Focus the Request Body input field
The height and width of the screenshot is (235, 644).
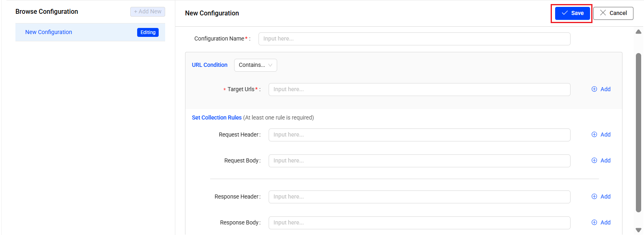pos(419,161)
